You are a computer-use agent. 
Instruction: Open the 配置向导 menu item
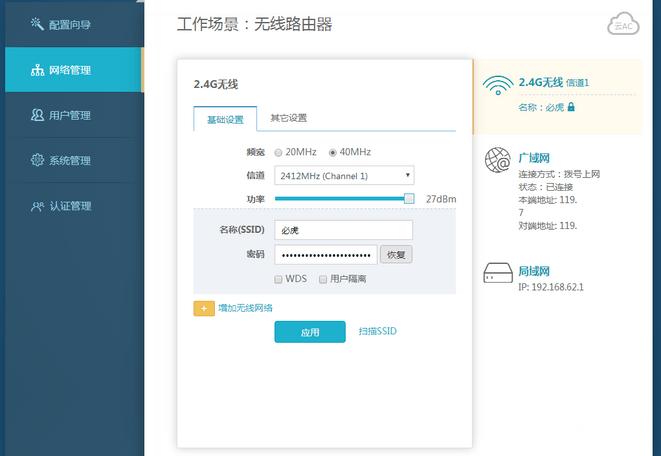click(74, 24)
